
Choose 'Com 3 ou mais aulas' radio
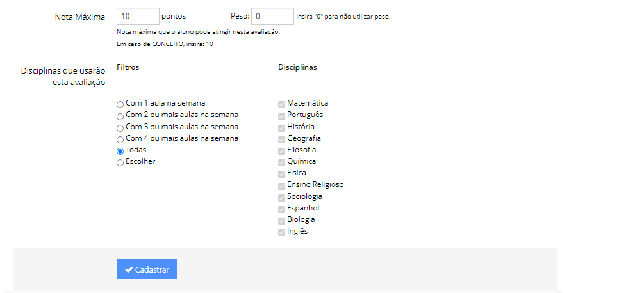pos(120,128)
